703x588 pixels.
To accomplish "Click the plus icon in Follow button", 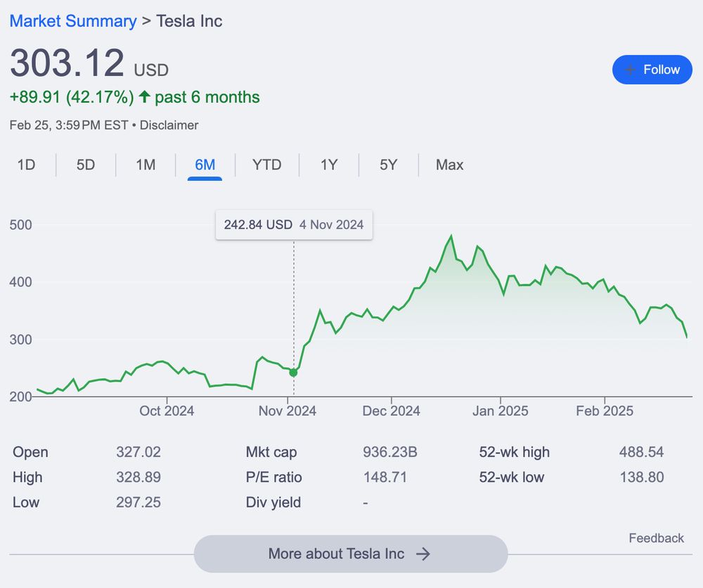I will point(630,70).
